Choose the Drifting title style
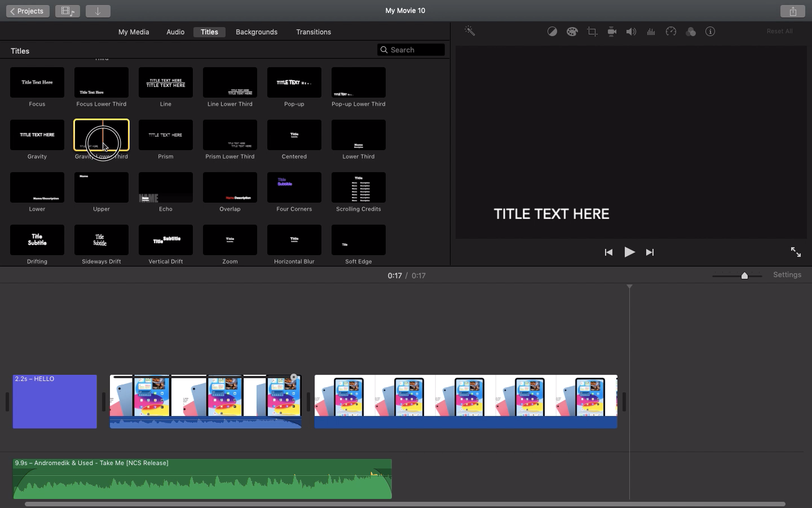 coord(37,240)
